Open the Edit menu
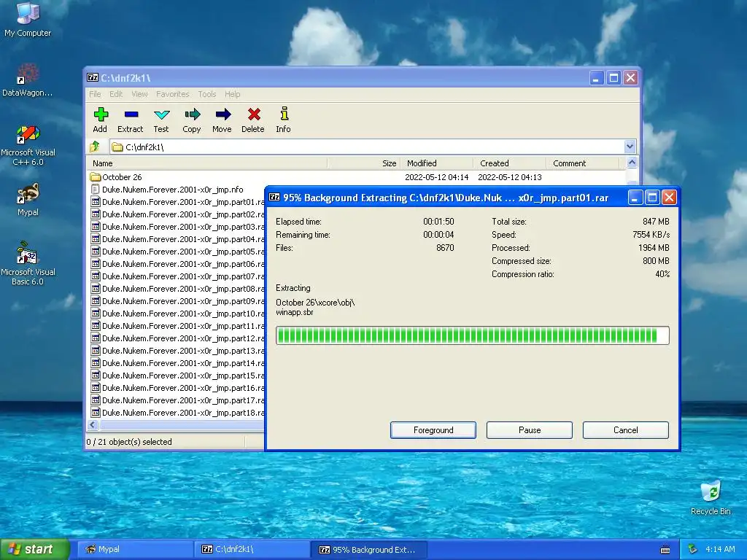 pyautogui.click(x=116, y=94)
